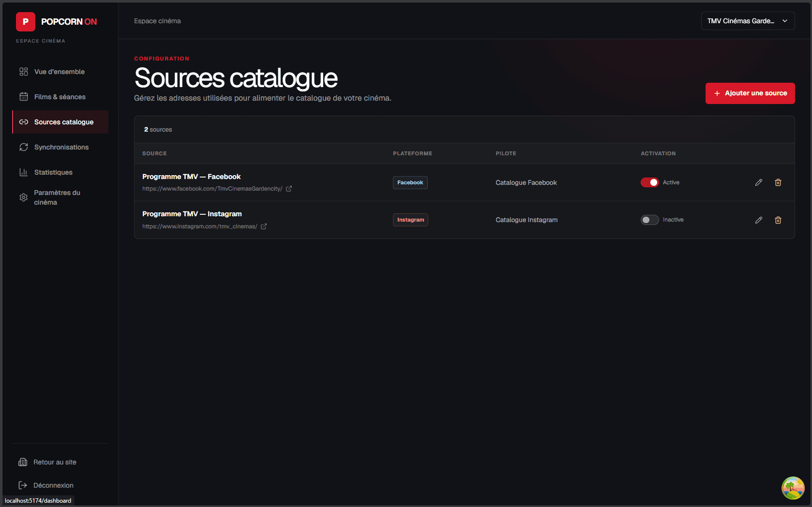Viewport: 812px width, 507px height.
Task: Edit the Programme TMV — Instagram source
Action: [x=759, y=220]
